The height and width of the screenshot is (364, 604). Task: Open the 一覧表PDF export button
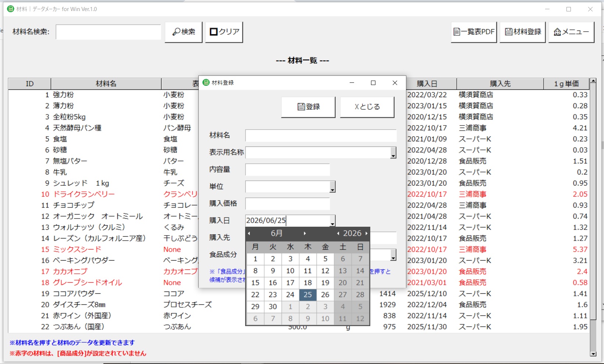pos(474,32)
